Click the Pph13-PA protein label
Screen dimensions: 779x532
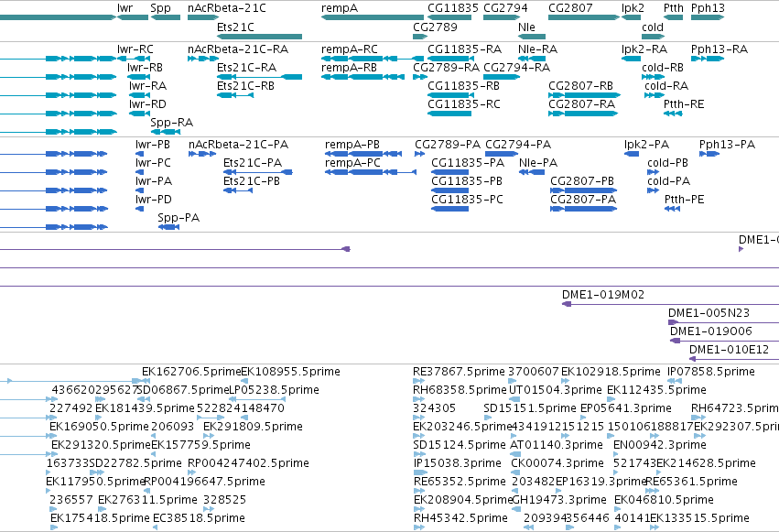pos(728,145)
